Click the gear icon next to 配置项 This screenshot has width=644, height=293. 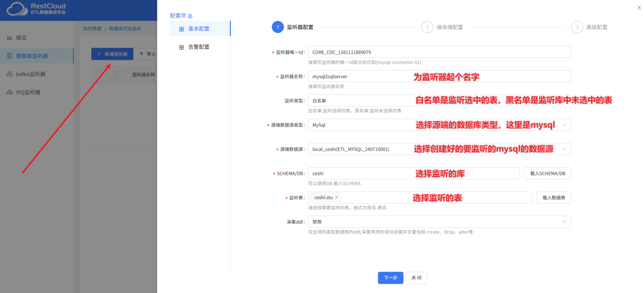(x=191, y=16)
